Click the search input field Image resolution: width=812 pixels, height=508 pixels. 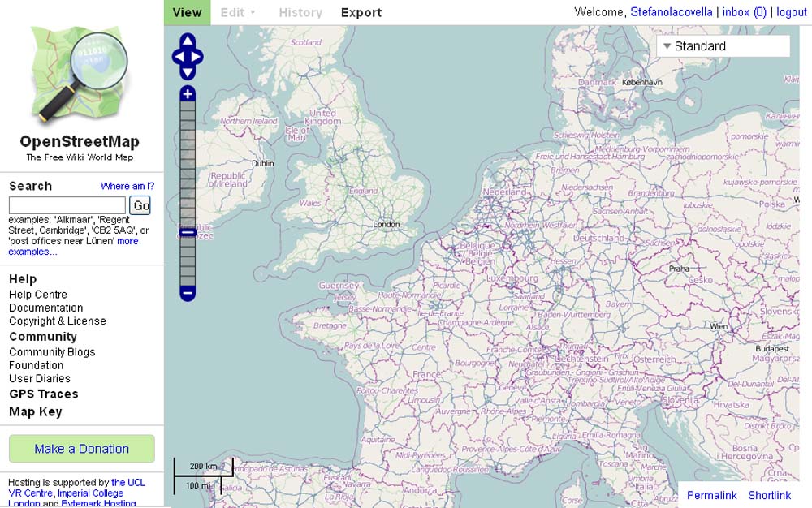(67, 205)
